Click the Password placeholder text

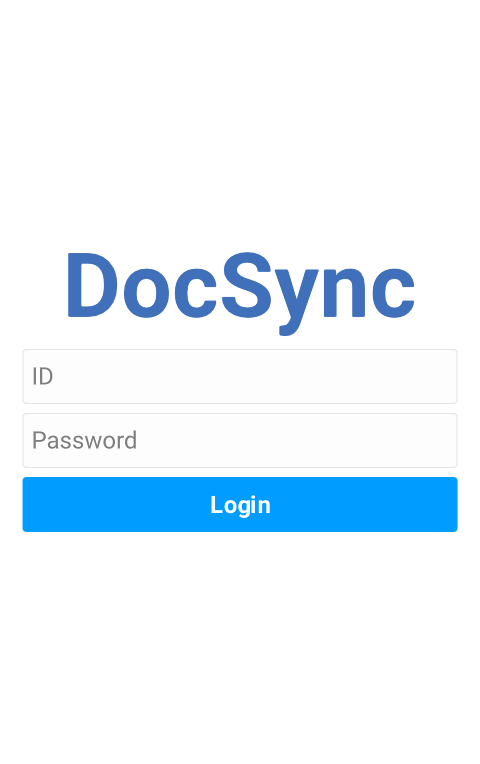point(84,440)
